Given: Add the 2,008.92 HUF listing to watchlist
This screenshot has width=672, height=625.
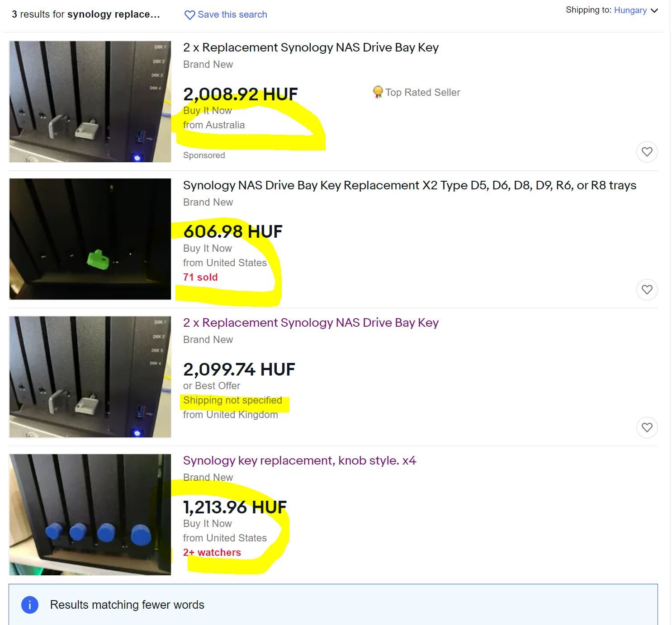Looking at the screenshot, I should click(647, 152).
